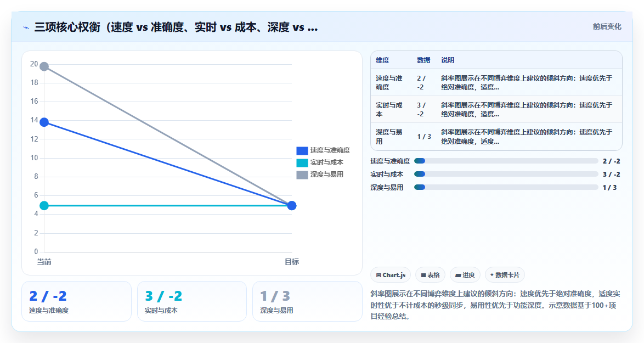644x343 pixels.
Task: Toggle the 深度与易用 legend swatch
Action: click(x=302, y=175)
